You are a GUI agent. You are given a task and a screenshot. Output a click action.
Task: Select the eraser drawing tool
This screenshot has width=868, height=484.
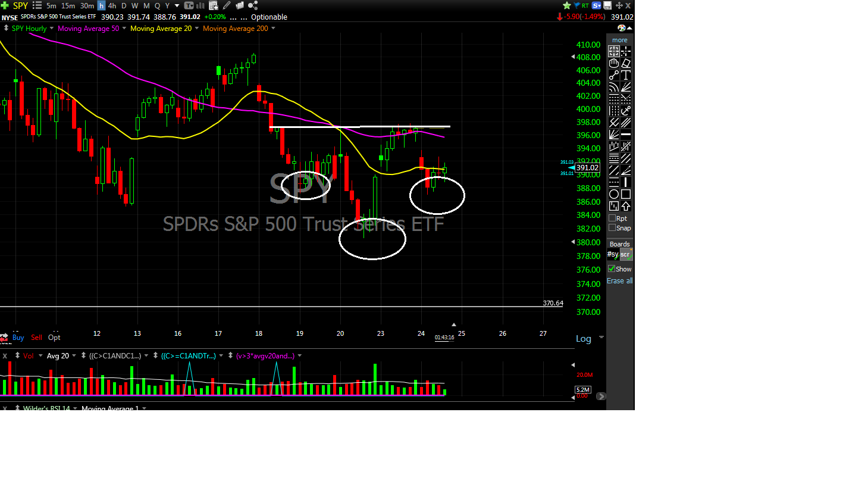coord(626,63)
